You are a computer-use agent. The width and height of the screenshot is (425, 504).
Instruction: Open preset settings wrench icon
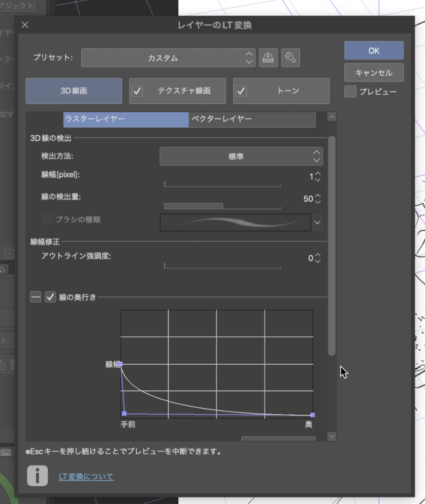pyautogui.click(x=291, y=58)
